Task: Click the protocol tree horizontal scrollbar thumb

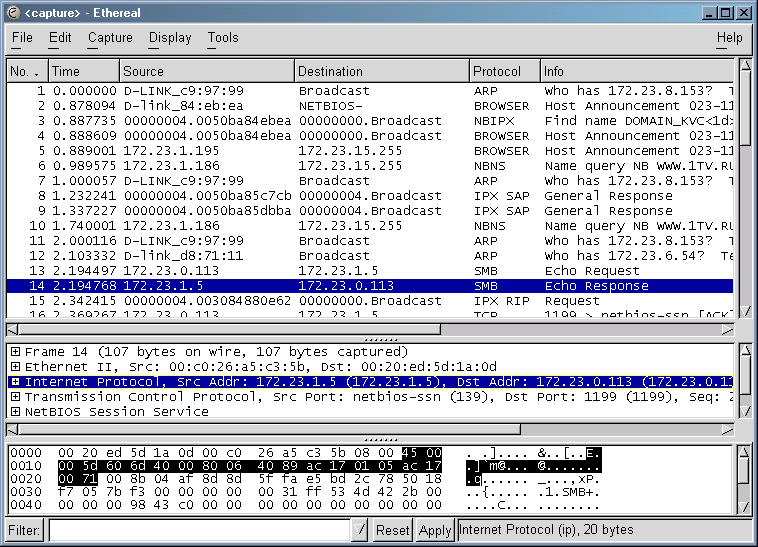Action: click(270, 430)
